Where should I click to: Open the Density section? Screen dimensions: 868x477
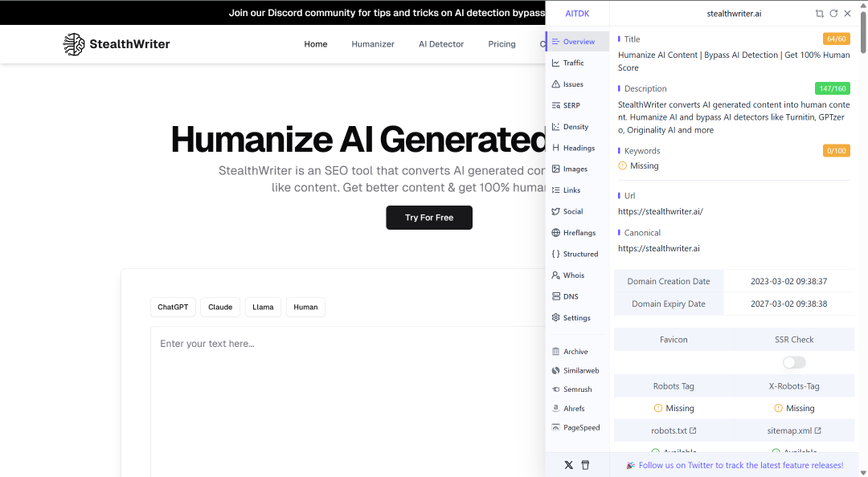coord(577,127)
